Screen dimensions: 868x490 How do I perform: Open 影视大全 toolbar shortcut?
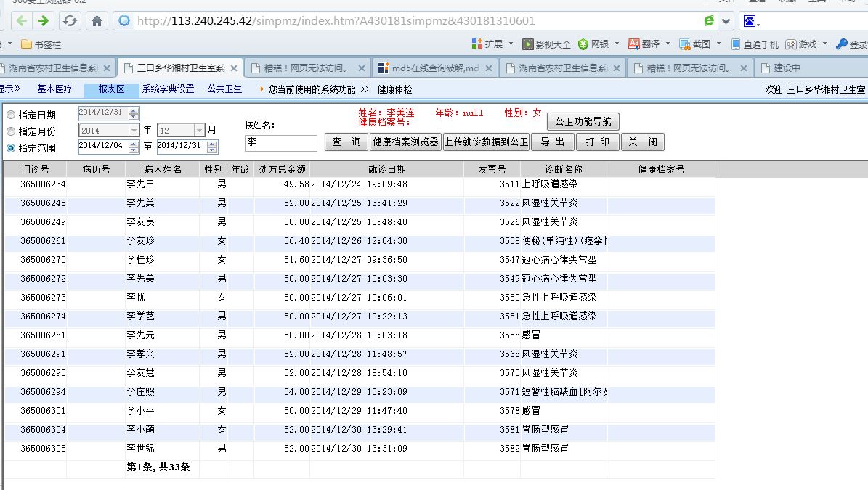tap(546, 44)
